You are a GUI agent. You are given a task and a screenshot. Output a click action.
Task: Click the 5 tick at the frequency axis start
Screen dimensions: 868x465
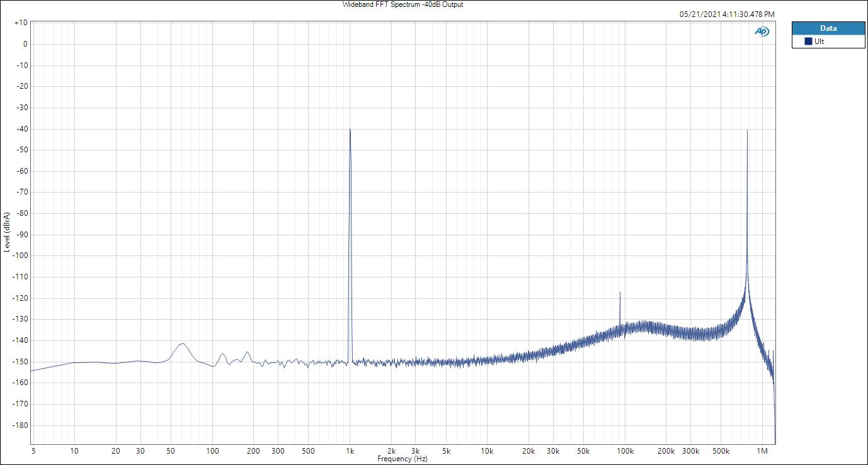pos(33,451)
